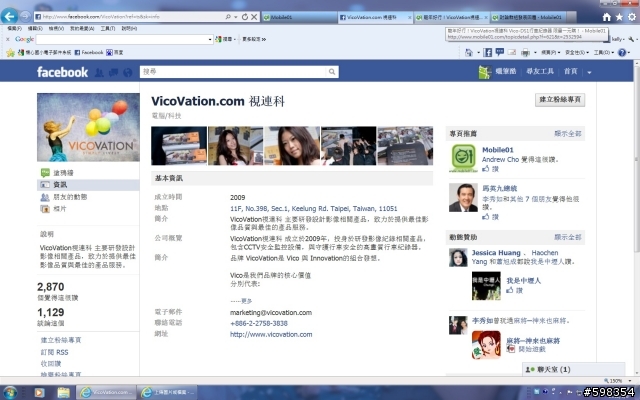
Task: Refresh the page in the address bar
Action: pos(244,17)
